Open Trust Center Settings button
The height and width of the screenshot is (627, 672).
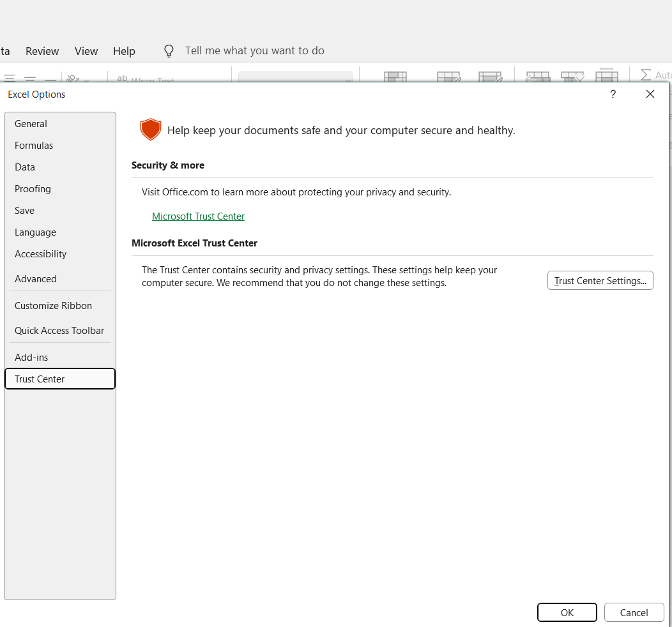click(600, 280)
